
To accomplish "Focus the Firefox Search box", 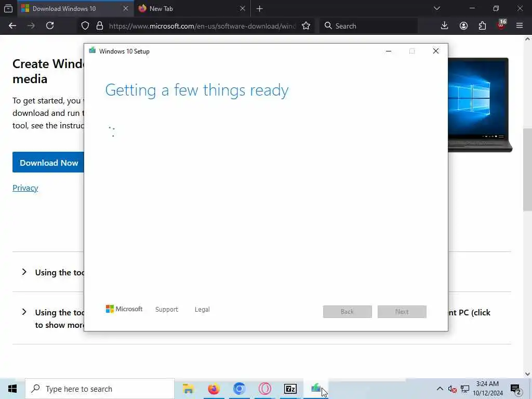I will point(368,26).
